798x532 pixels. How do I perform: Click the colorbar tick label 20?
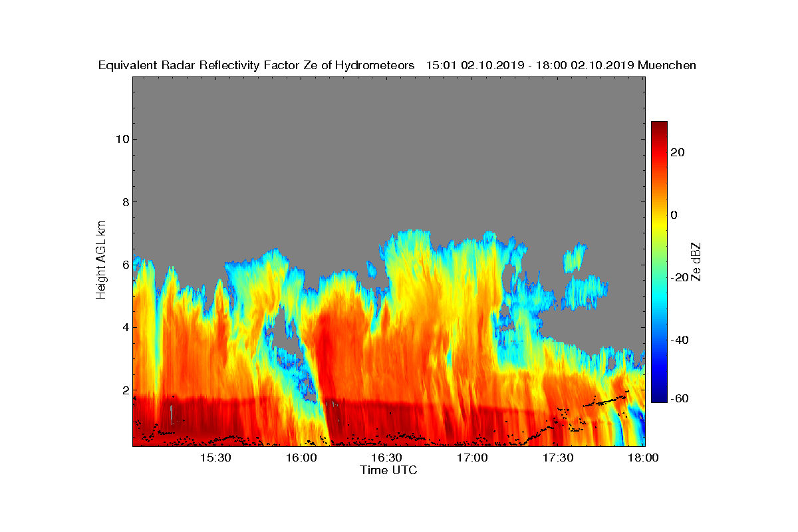coord(678,152)
